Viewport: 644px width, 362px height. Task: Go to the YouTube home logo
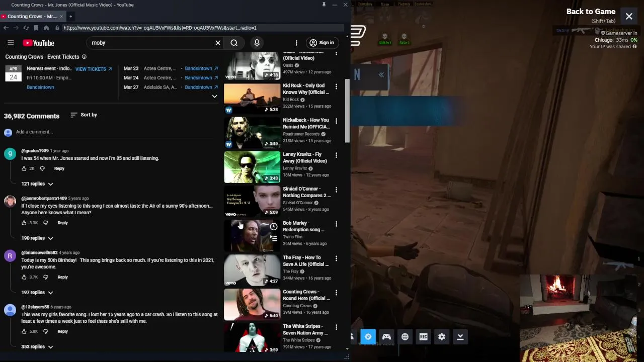click(x=38, y=43)
